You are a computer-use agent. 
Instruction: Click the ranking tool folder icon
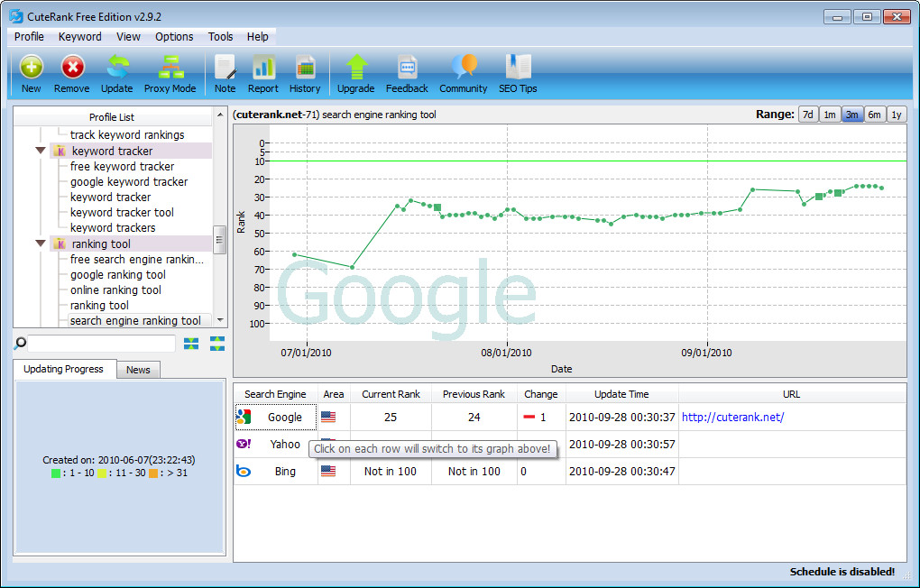60,243
